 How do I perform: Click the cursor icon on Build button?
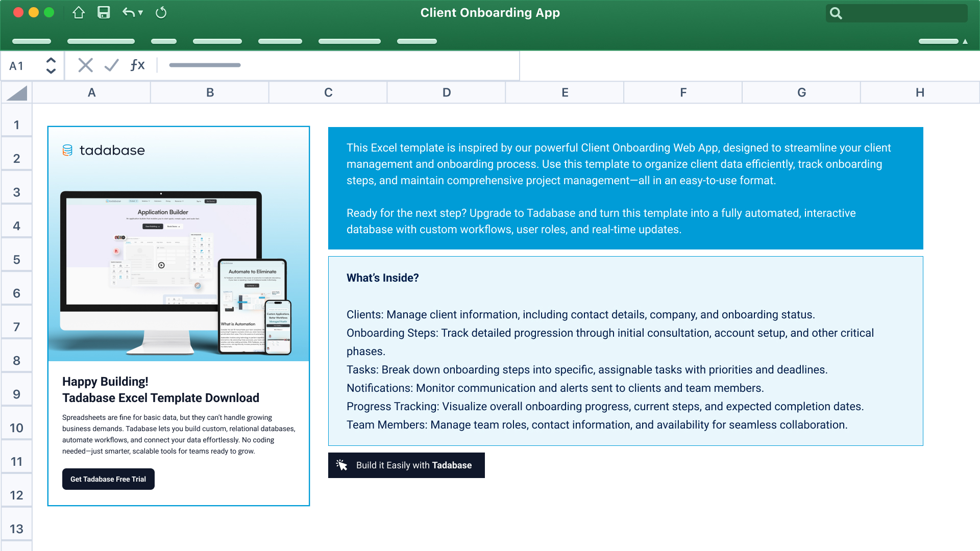342,465
